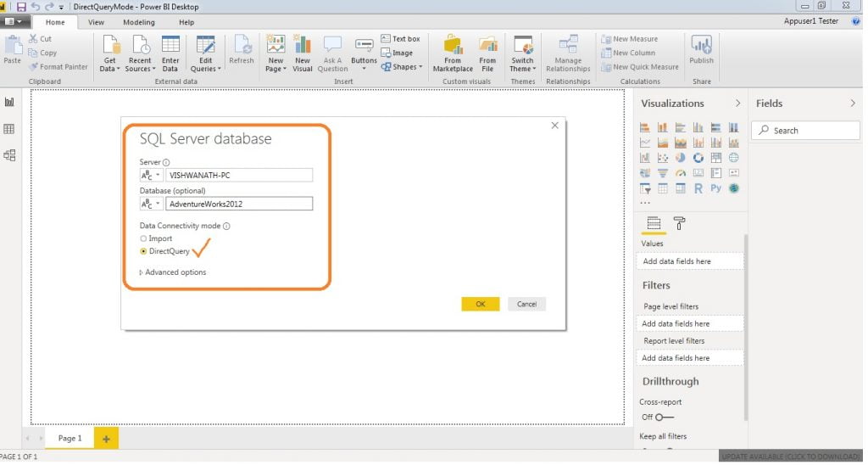868x465 pixels.
Task: Click Visualizations pane scrollbar
Action: pos(745,327)
